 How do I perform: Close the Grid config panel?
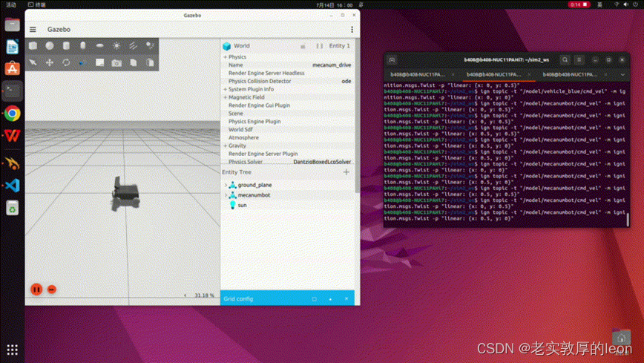coord(346,299)
